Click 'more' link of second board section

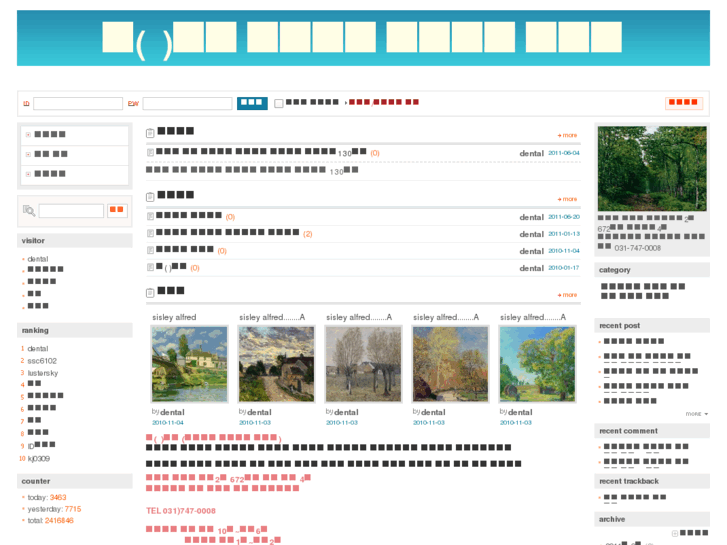[x=567, y=199]
